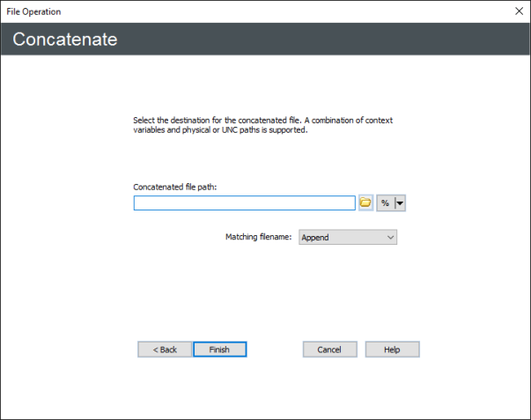531x420 pixels.
Task: Select the Append value text in the combo
Action: click(x=317, y=237)
